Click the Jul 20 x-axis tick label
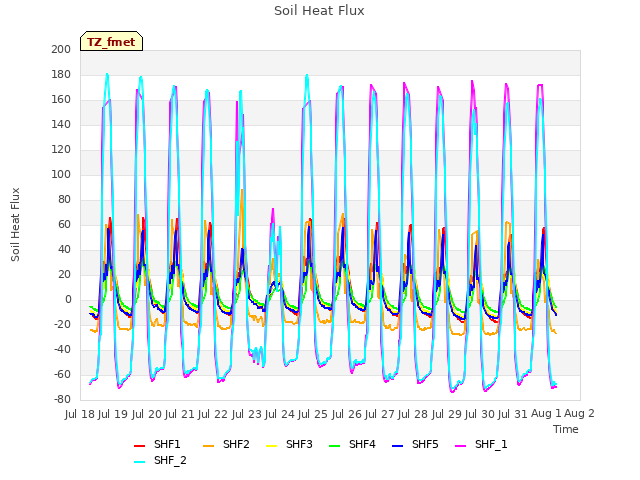The height and width of the screenshot is (480, 640). tap(146, 414)
